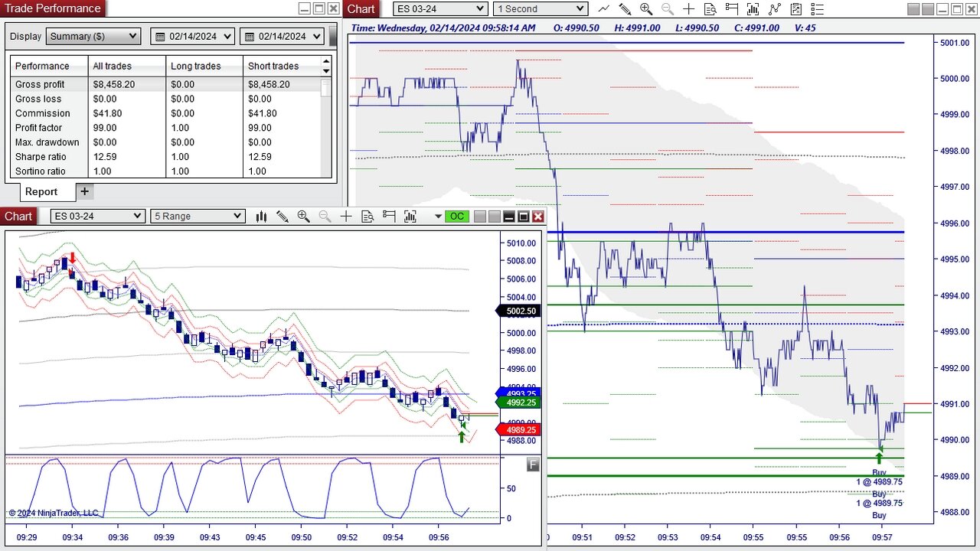Click the Chart title tab of 5 Range chart
This screenshot has height=551, width=980.
coord(18,217)
